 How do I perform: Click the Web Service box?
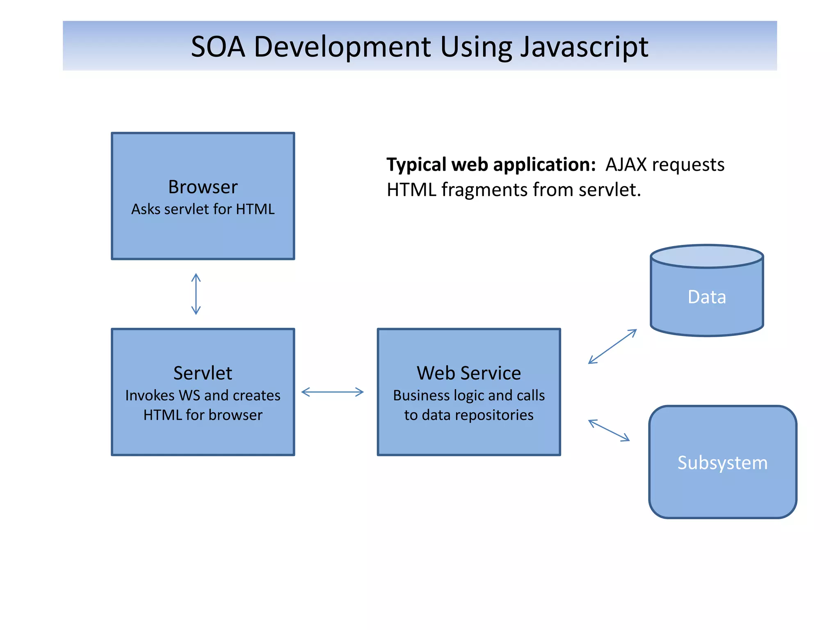coord(469,392)
